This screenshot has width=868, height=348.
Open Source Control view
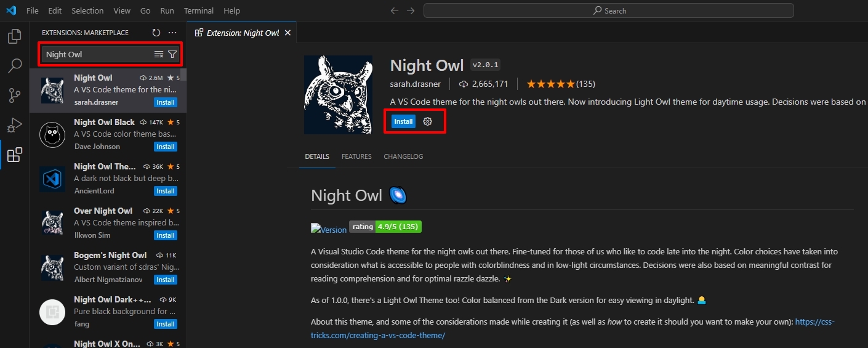[14, 95]
